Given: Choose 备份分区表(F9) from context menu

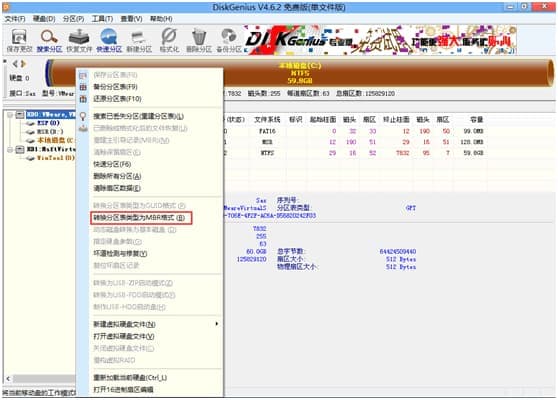Looking at the screenshot, I should (x=115, y=87).
